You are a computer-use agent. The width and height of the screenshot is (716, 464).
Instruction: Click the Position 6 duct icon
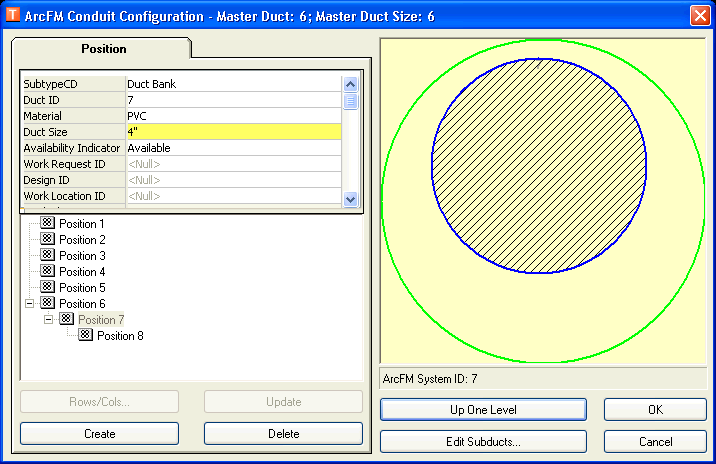click(47, 303)
